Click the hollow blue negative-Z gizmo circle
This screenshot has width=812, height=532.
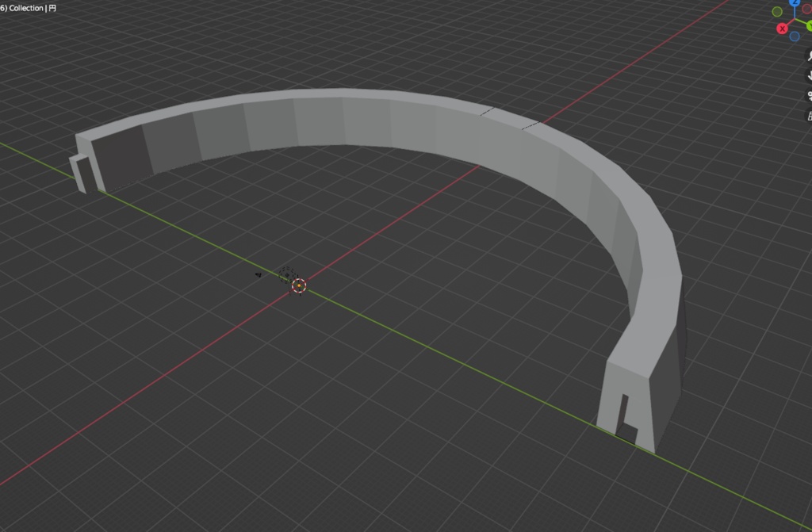(795, 36)
